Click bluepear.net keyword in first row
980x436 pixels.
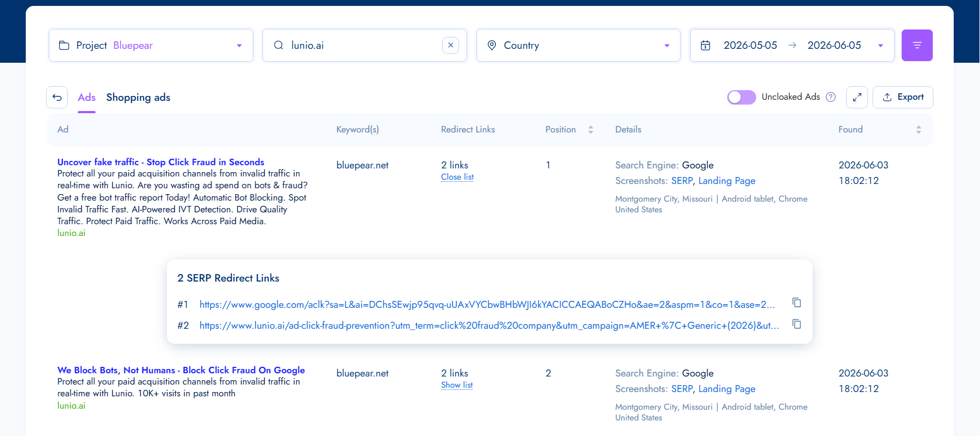[x=362, y=165]
